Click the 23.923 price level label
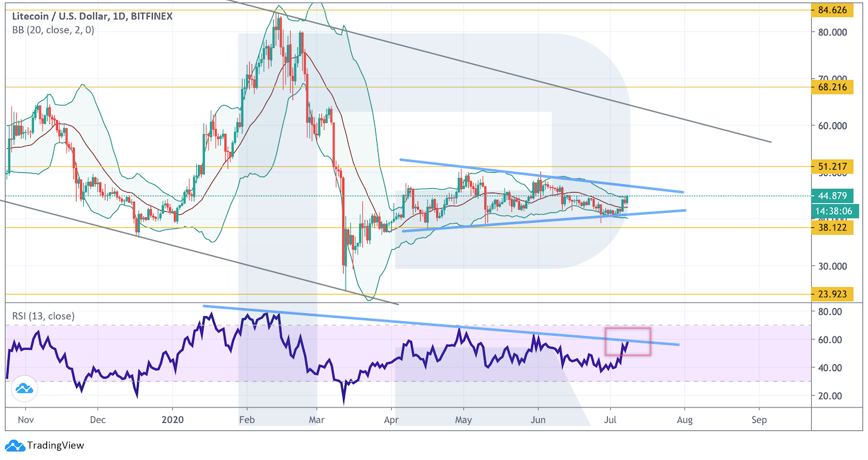Viewport: 868px width, 460px height. click(832, 295)
